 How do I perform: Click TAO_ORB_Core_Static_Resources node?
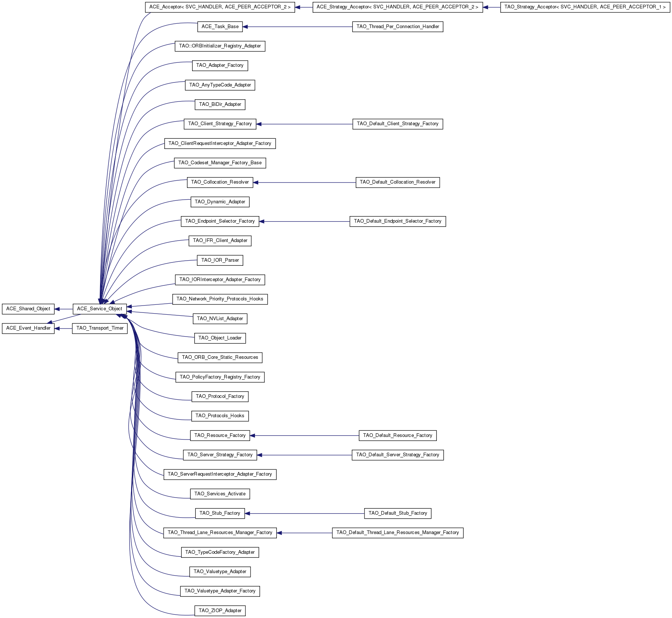220,357
